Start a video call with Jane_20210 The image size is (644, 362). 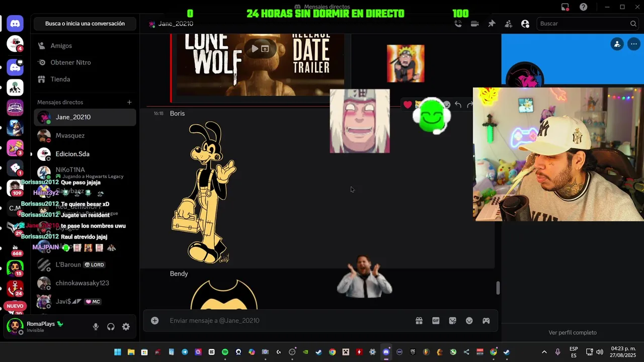coord(474,24)
